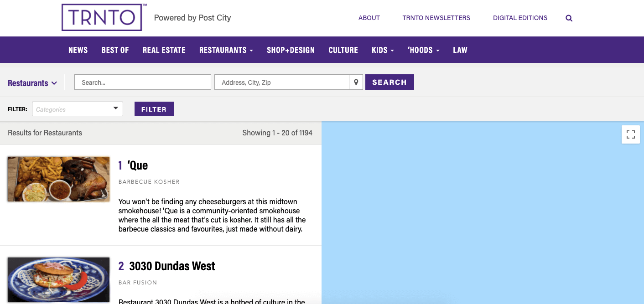Toggle fullscreen map view
This screenshot has height=304, width=644.
click(630, 134)
